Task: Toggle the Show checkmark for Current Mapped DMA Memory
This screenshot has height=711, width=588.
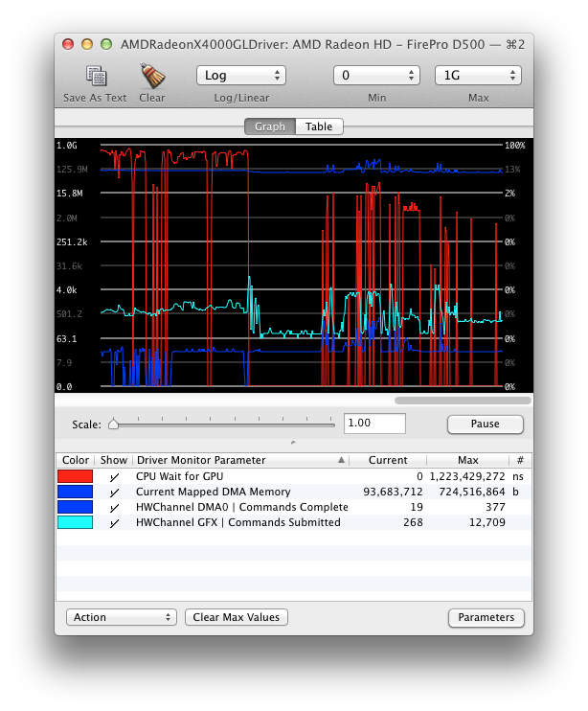Action: pyautogui.click(x=114, y=492)
